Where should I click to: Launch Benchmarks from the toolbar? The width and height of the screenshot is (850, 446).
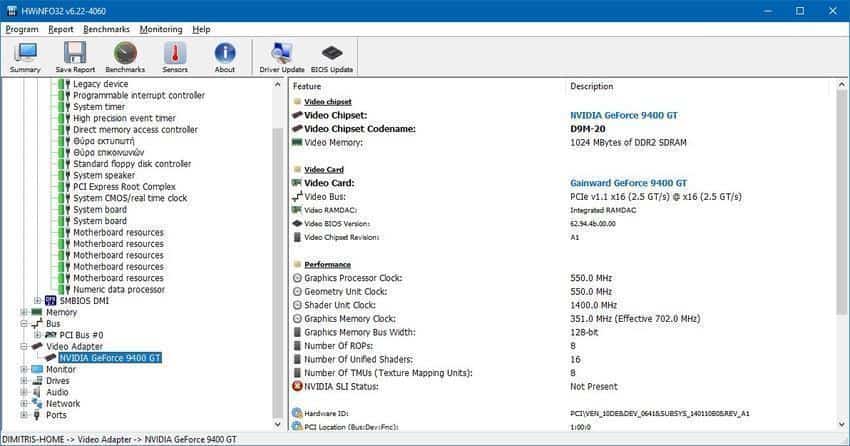(125, 57)
